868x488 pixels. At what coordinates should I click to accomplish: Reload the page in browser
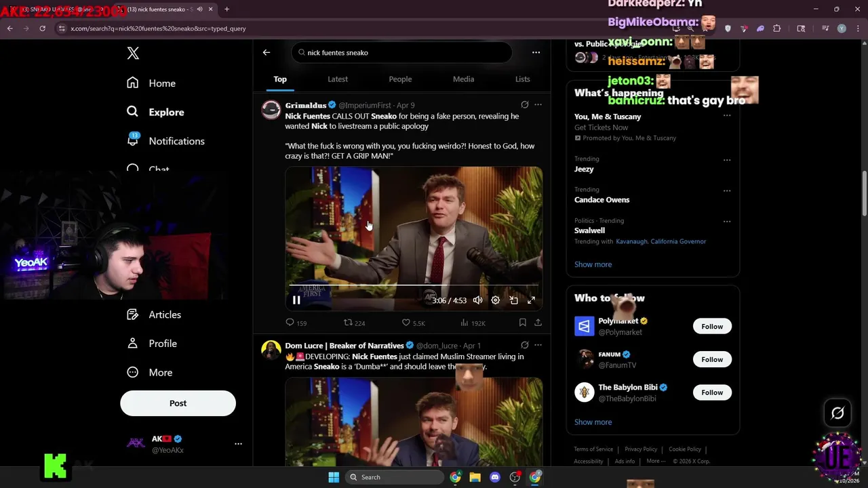(42, 28)
